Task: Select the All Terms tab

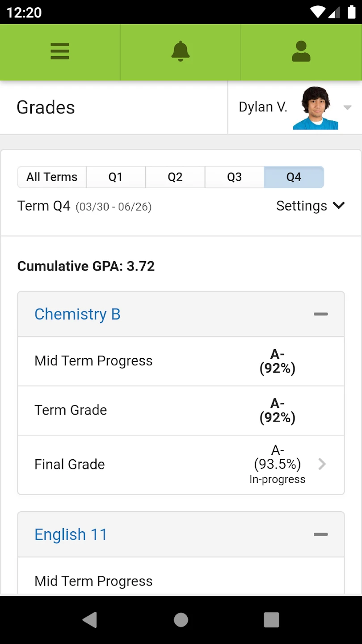Action: point(52,177)
